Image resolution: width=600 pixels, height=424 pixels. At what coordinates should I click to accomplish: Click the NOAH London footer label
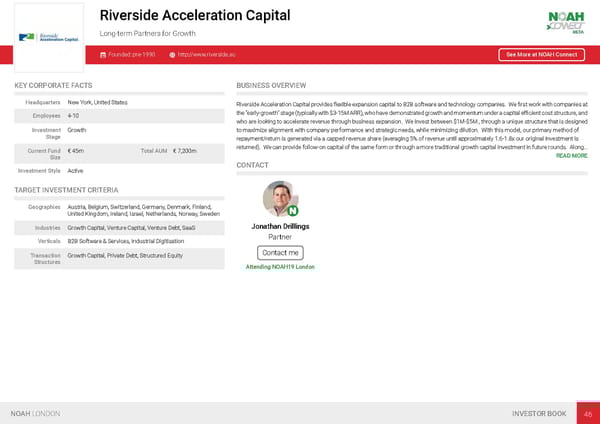(35, 413)
